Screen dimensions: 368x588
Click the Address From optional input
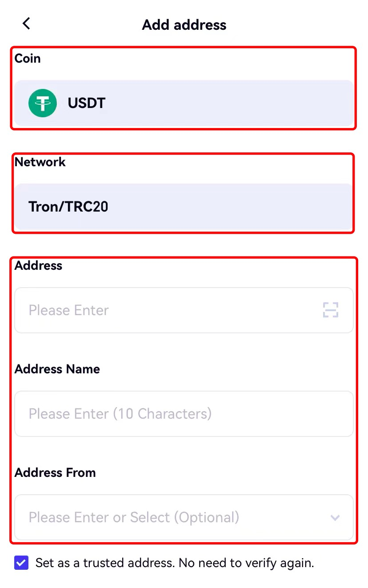coord(169,517)
